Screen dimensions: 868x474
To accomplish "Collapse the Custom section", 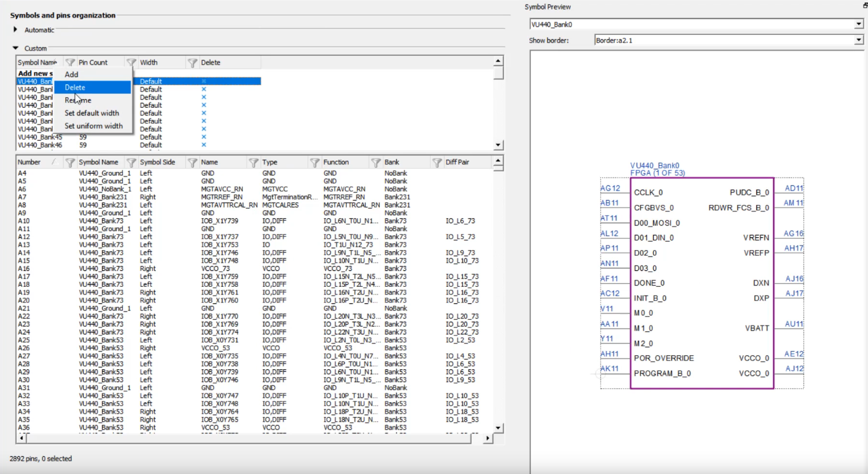I will tap(15, 48).
